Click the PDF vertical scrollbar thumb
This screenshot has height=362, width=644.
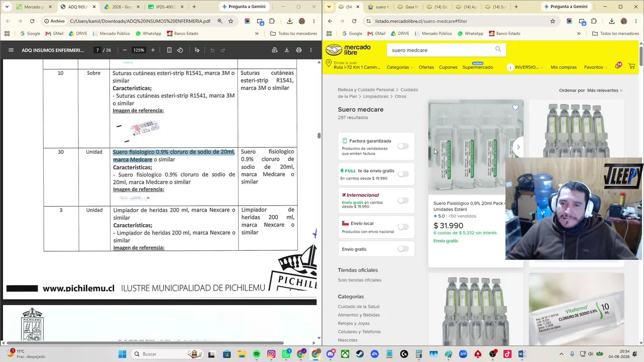coord(318,136)
